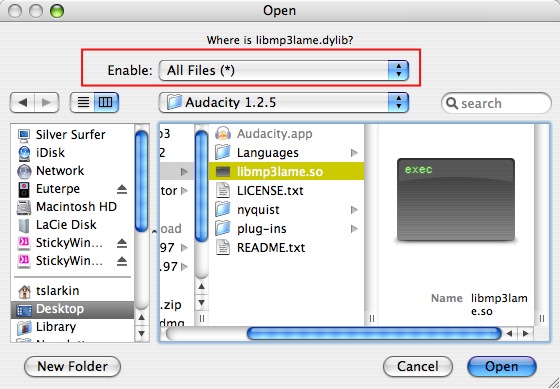Click the Cancel button

coord(418,366)
